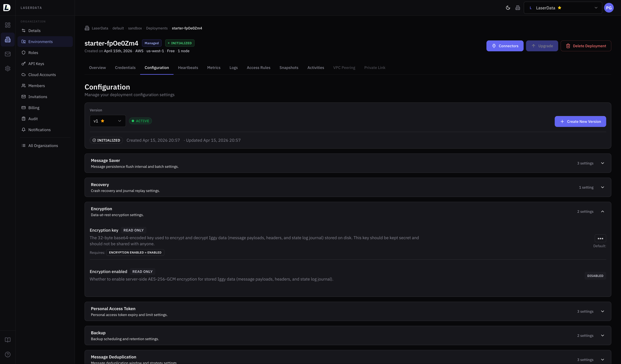The image size is (621, 364).
Task: Collapse the Encryption section
Action: tap(603, 211)
